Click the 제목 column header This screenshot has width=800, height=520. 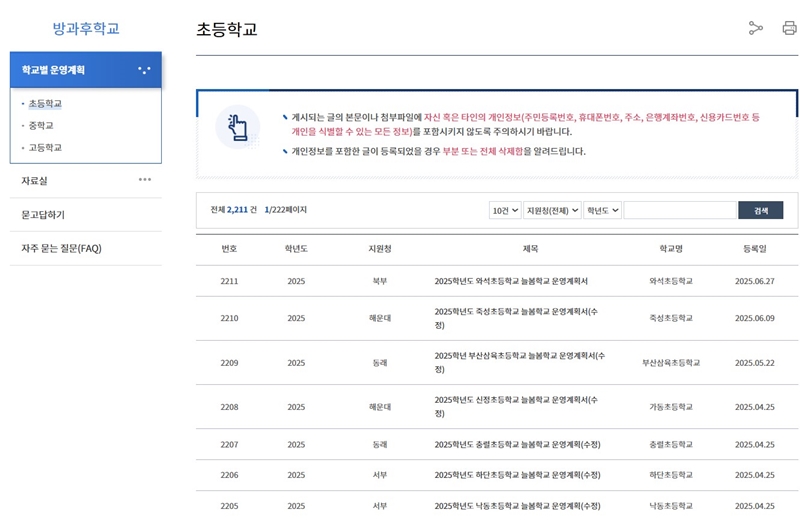530,249
